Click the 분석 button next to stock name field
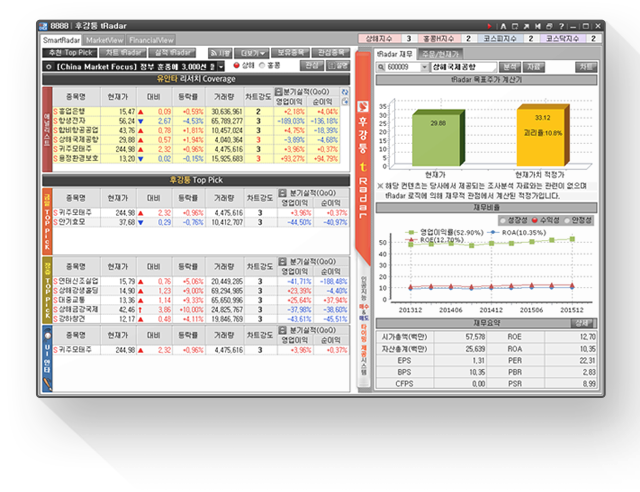Viewport: 640px width, 492px height. point(510,67)
